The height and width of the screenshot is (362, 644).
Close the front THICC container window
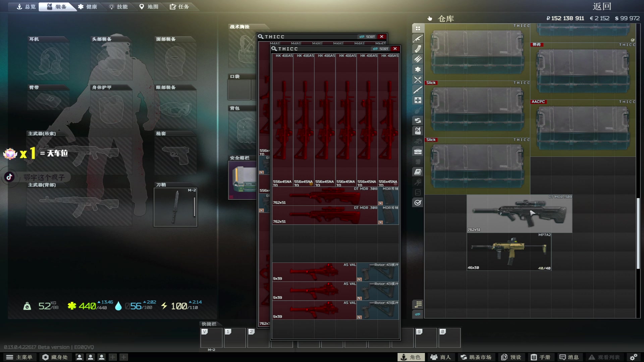pyautogui.click(x=395, y=49)
